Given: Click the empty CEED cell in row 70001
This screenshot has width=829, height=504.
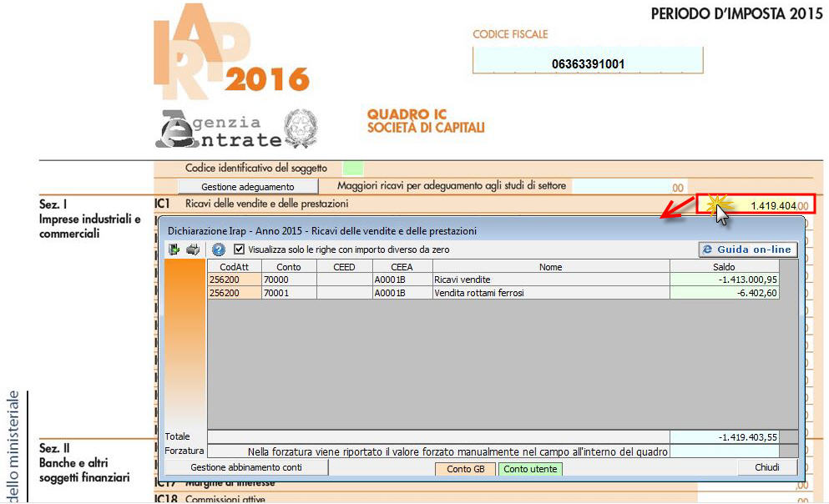Looking at the screenshot, I should pos(344,293).
